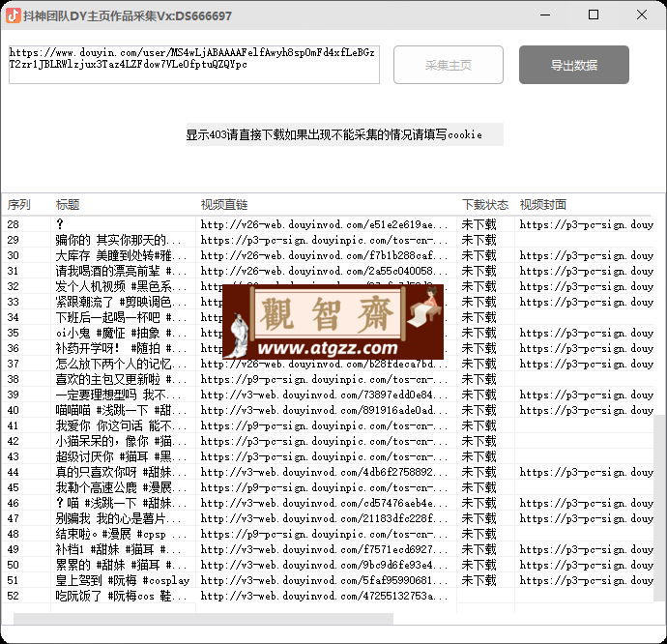Click video link ending f7571ecd6927
The width and height of the screenshot is (667, 644).
tap(324, 549)
